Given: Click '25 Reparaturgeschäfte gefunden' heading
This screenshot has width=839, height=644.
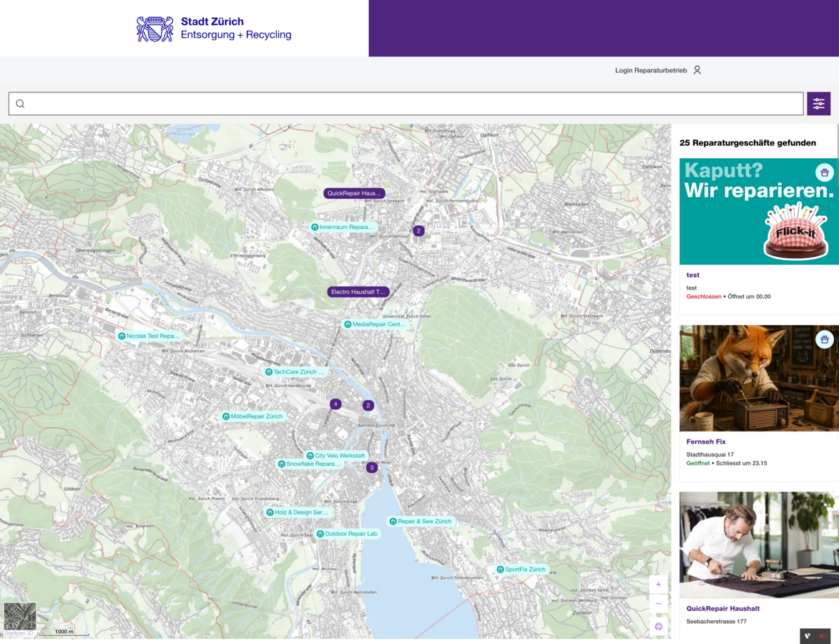Looking at the screenshot, I should click(x=747, y=143).
